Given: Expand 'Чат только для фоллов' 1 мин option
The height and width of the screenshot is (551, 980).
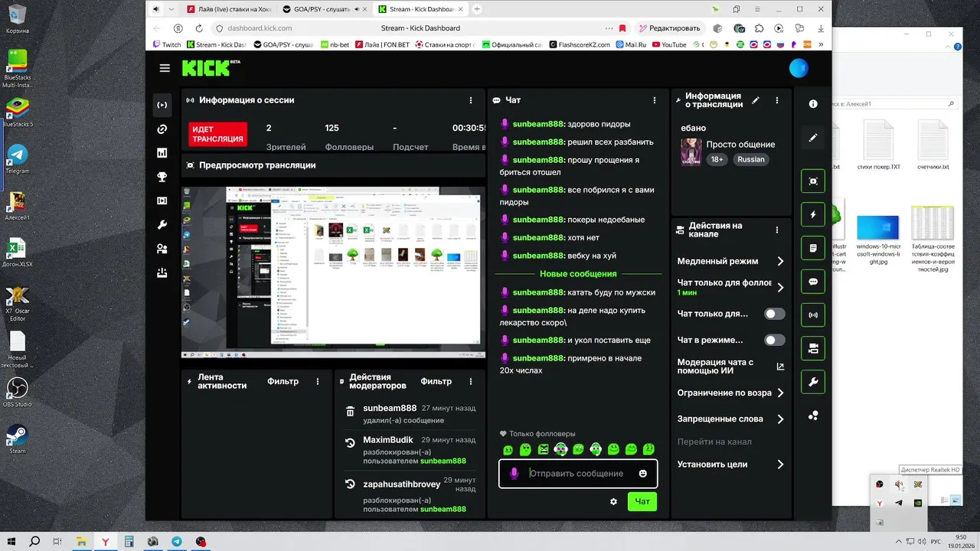Looking at the screenshot, I should pos(731,287).
